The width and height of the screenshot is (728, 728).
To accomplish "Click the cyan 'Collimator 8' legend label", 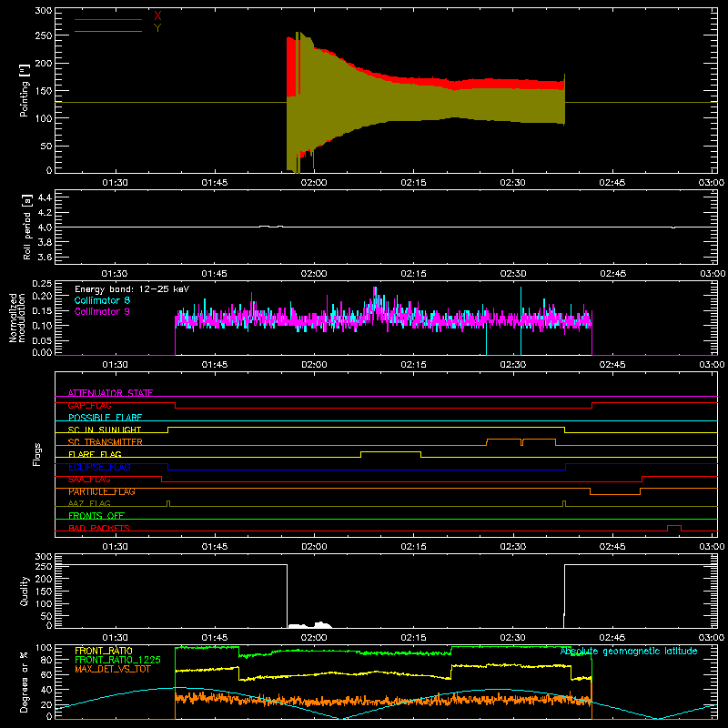I will click(102, 300).
